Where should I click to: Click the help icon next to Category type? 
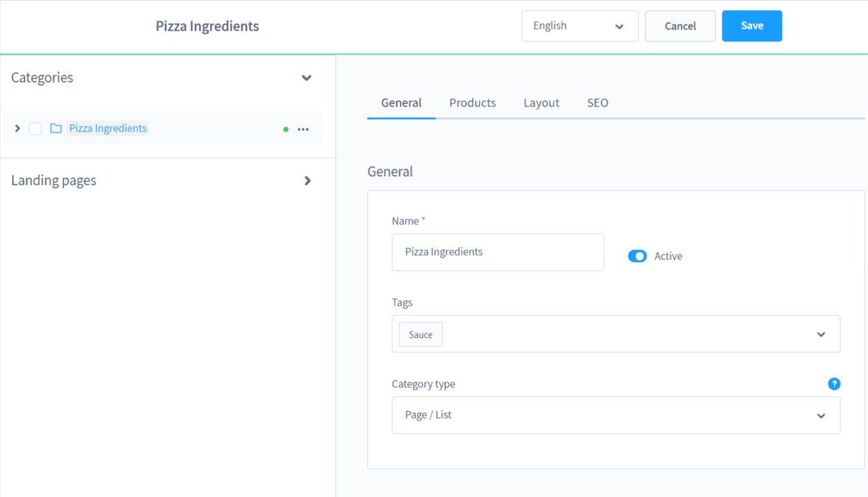834,384
